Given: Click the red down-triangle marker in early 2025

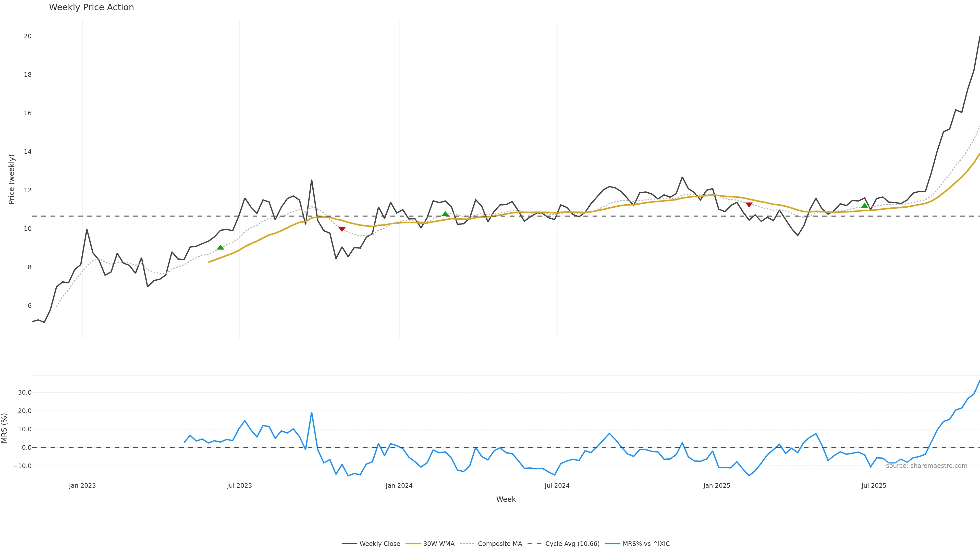Looking at the screenshot, I should tap(749, 205).
